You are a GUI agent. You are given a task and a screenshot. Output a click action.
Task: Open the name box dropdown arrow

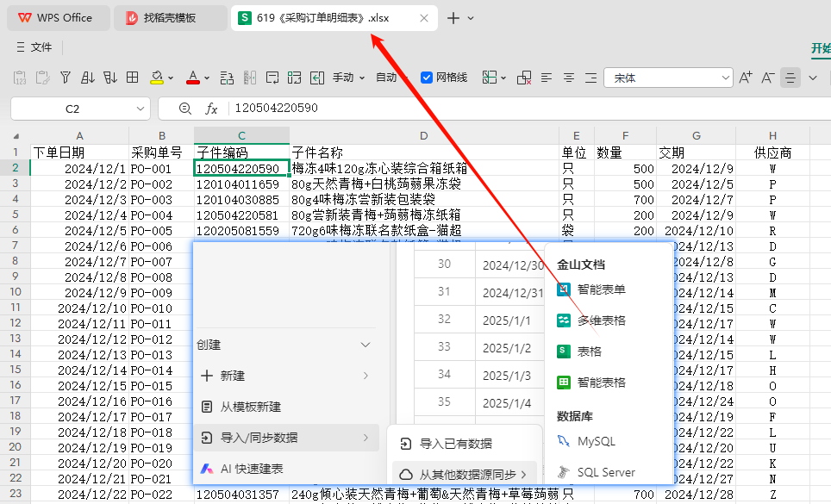point(141,109)
